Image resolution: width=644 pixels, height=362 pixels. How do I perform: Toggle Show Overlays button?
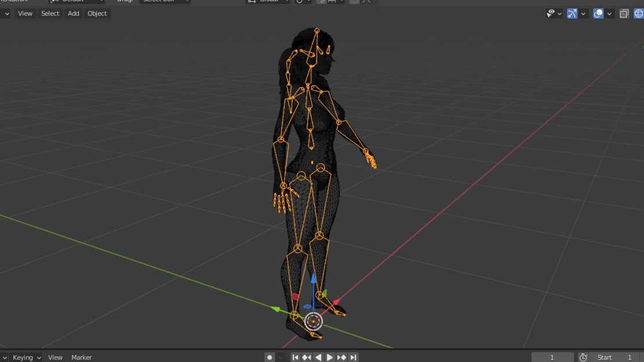(x=598, y=13)
